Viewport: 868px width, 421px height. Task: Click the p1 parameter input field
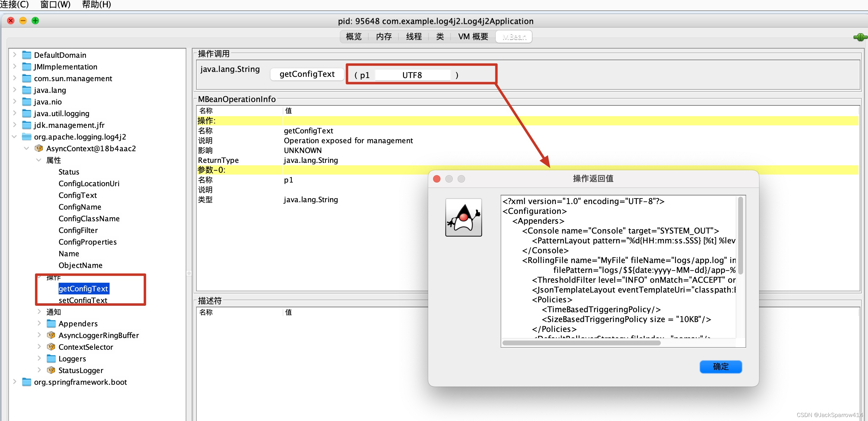[412, 75]
